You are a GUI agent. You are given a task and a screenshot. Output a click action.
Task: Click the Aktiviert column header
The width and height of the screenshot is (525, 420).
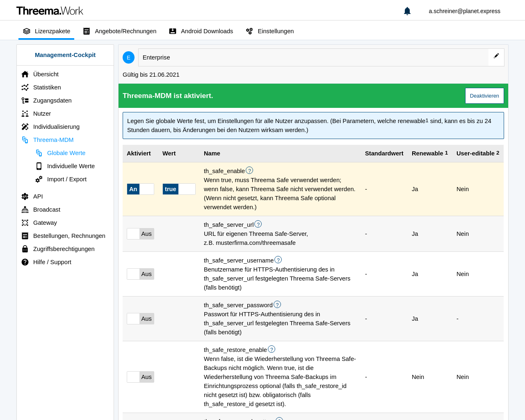click(139, 153)
